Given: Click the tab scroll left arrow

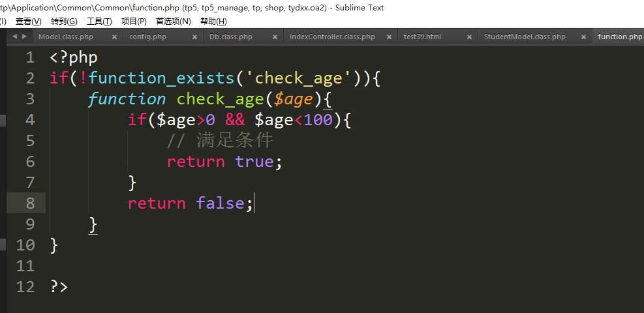Looking at the screenshot, I should coord(15,37).
